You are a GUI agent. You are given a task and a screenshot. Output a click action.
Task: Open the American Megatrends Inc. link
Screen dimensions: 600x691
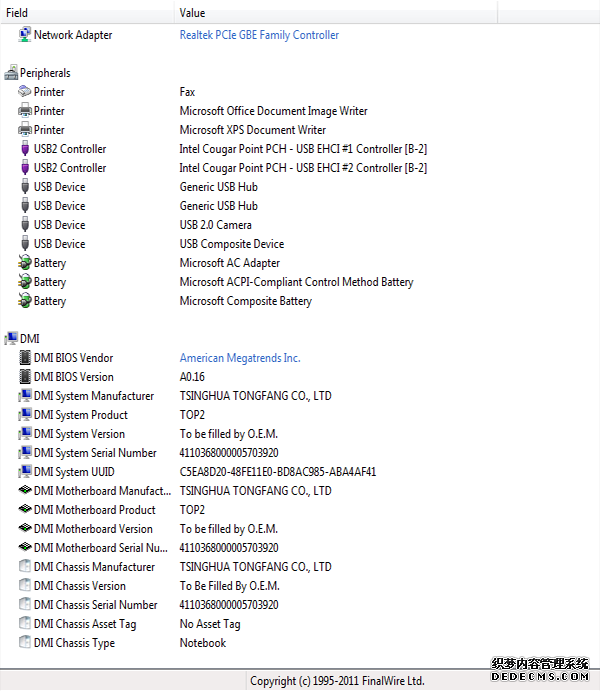240,358
